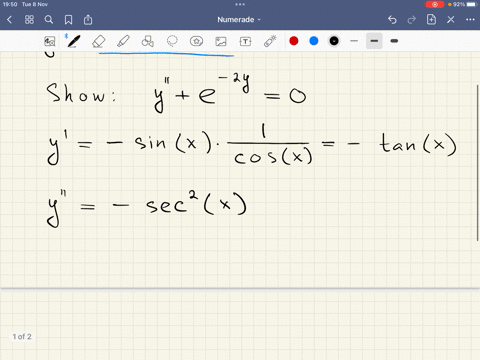
Task: Tap the three-dot multitasking handle at top
Action: click(240, 4)
